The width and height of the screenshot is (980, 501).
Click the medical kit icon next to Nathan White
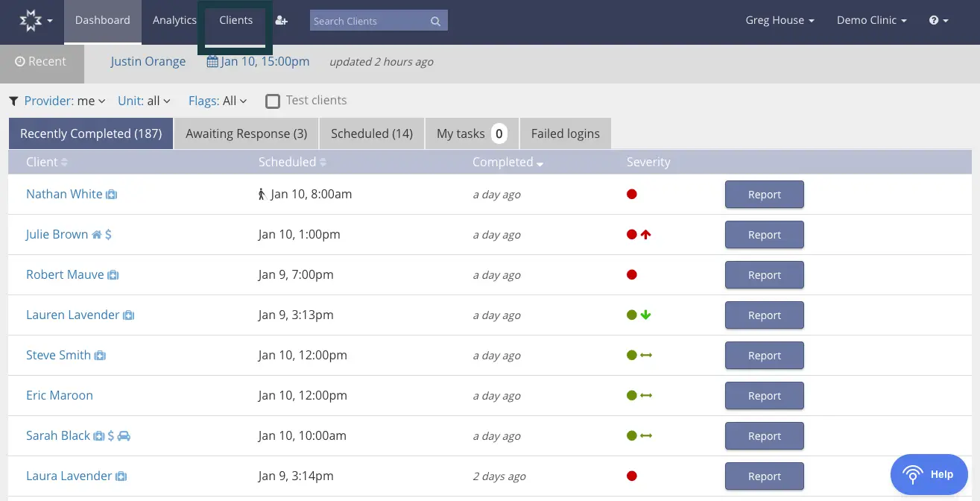coord(112,195)
